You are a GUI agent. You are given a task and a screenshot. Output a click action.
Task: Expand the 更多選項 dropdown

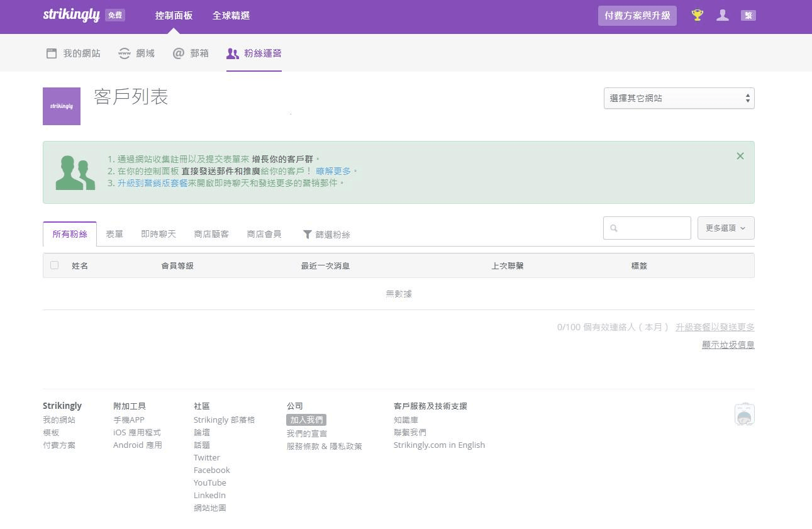coord(725,228)
